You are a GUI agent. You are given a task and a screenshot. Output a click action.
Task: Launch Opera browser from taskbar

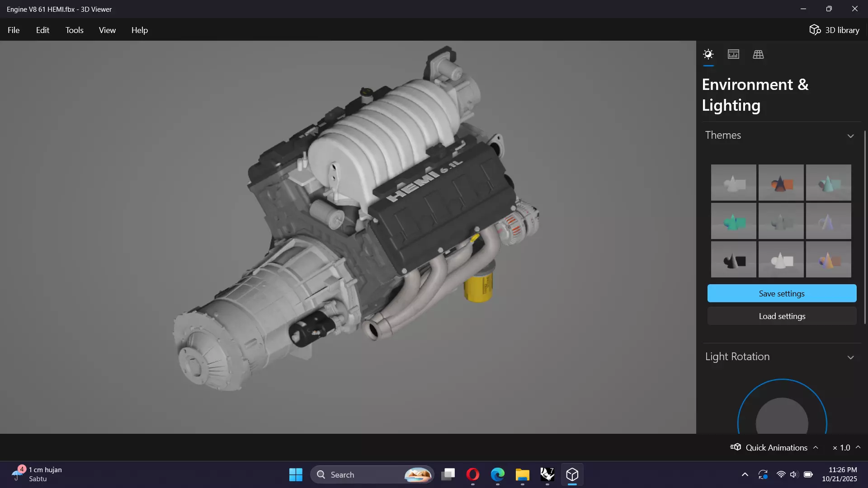coord(473,474)
